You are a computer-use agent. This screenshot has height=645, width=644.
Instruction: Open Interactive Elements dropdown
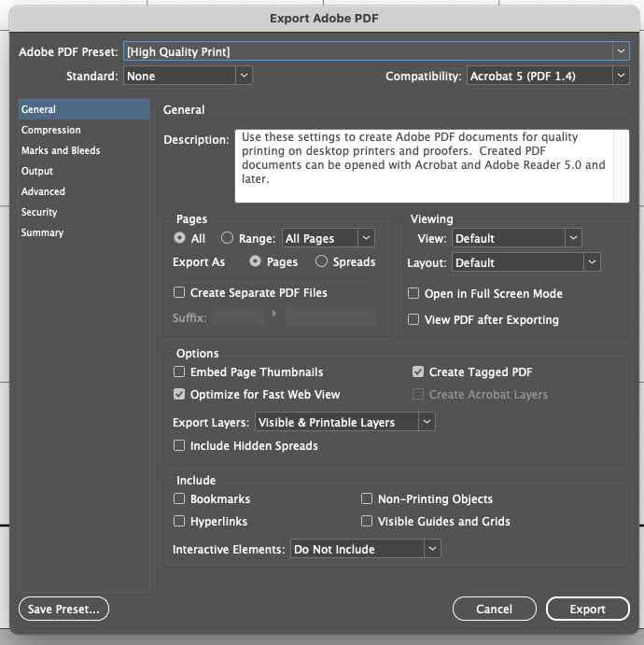pyautogui.click(x=366, y=549)
